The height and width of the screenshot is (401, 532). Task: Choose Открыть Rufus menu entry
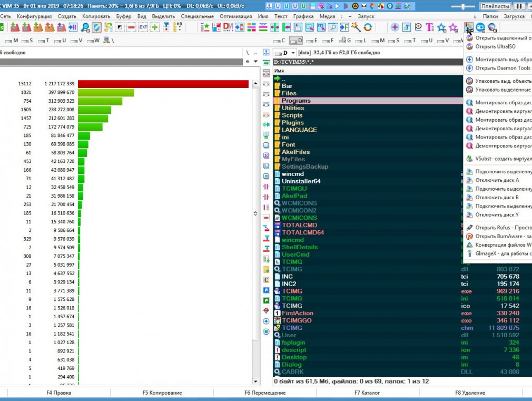(498, 228)
